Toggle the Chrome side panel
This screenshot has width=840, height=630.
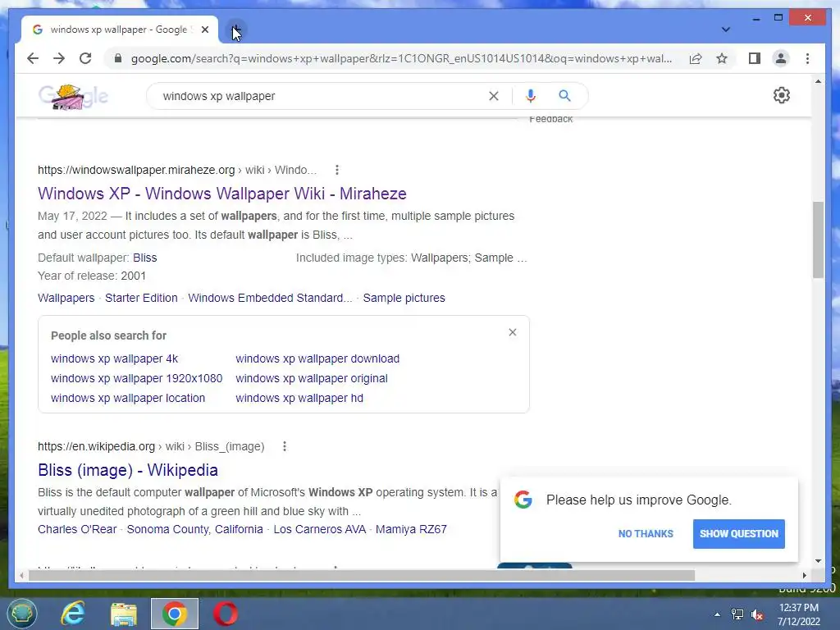pyautogui.click(x=755, y=58)
